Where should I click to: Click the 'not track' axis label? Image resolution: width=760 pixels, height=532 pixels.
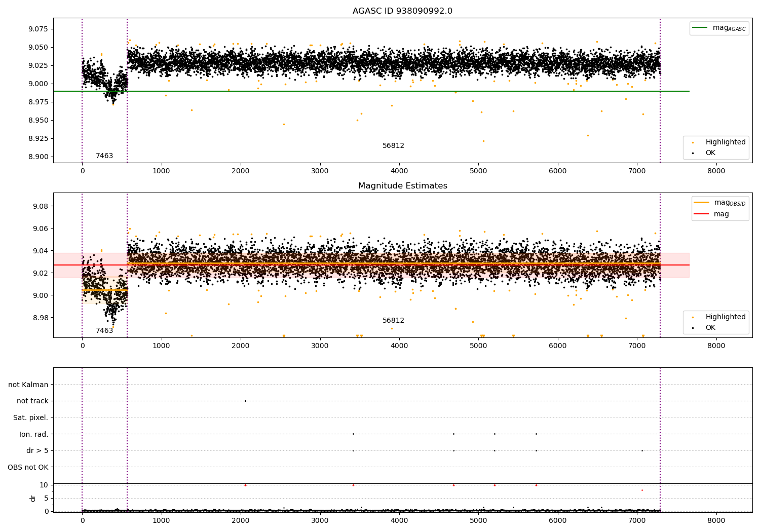pyautogui.click(x=32, y=401)
